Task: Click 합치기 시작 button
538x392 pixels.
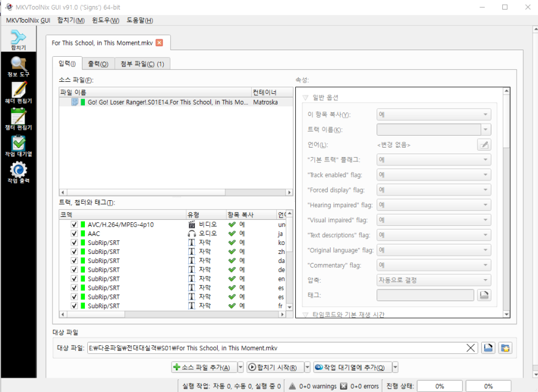Action: tap(275, 367)
